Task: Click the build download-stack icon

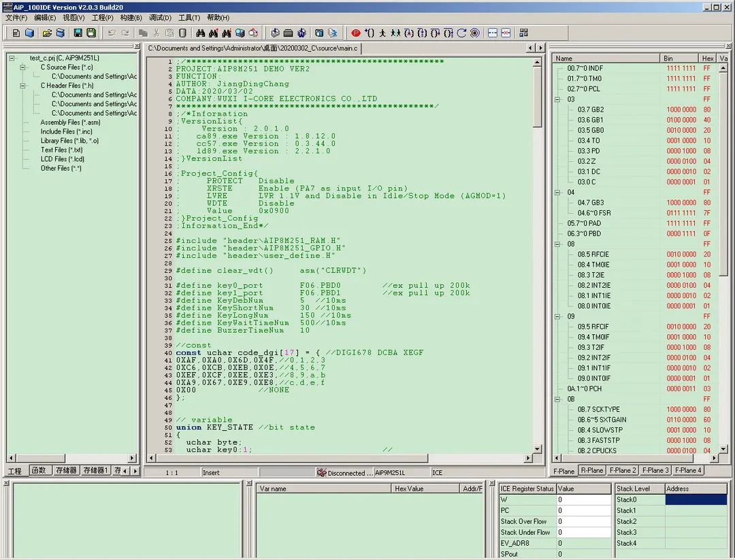Action: click(x=275, y=33)
